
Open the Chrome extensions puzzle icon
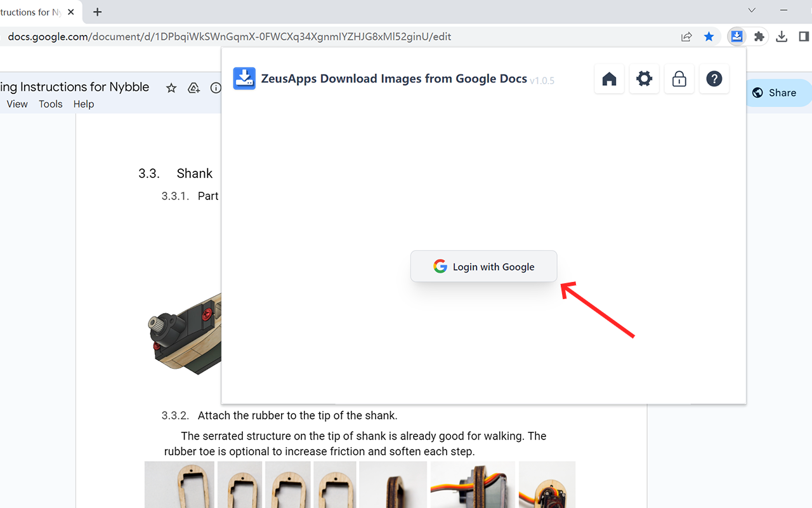pos(759,37)
